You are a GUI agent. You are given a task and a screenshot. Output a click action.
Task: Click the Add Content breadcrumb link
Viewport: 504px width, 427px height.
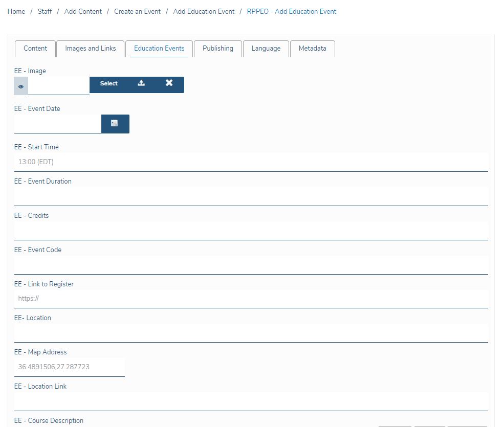click(x=83, y=12)
